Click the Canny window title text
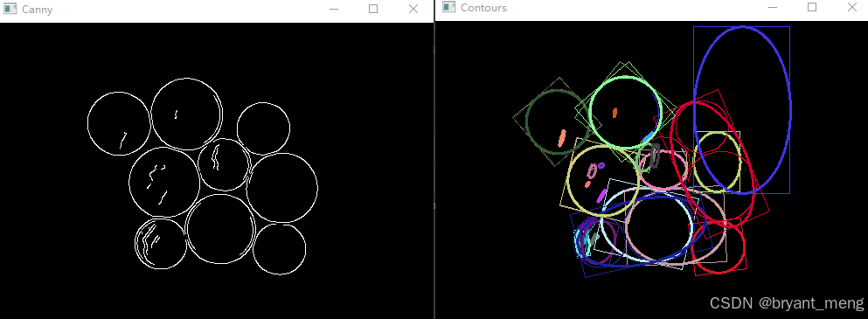 (x=37, y=10)
